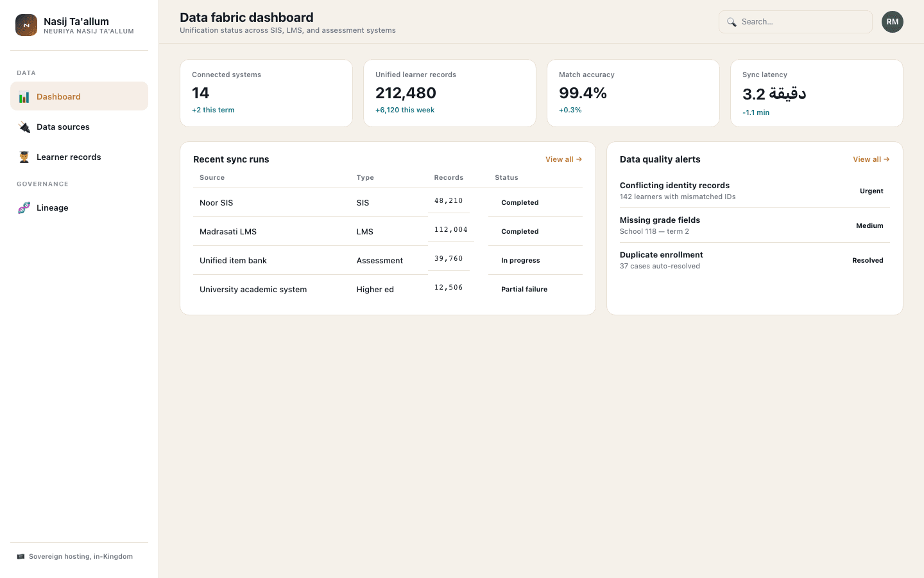
Task: Click the Urgent severity badge
Action: (x=871, y=191)
